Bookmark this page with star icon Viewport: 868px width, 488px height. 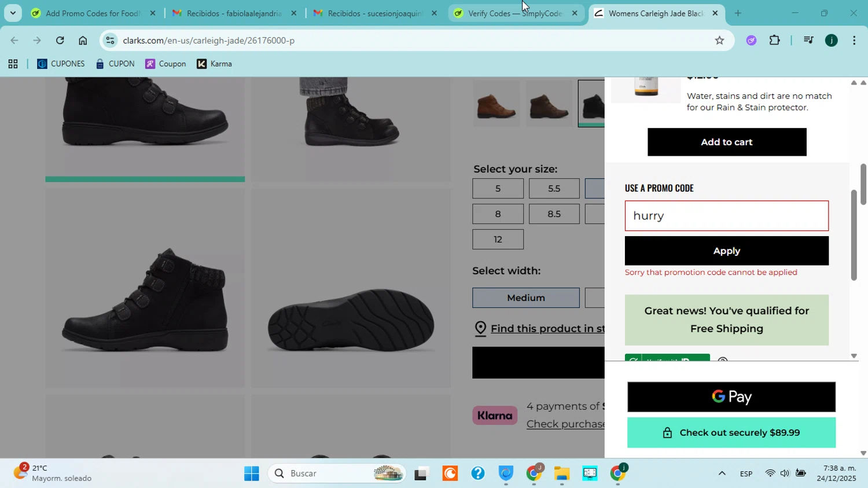(x=719, y=41)
